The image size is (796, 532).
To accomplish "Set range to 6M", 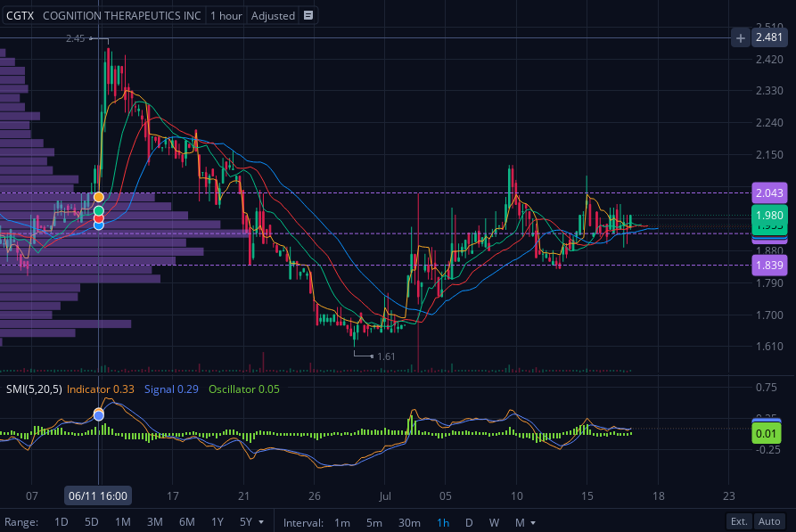I will 187,522.
